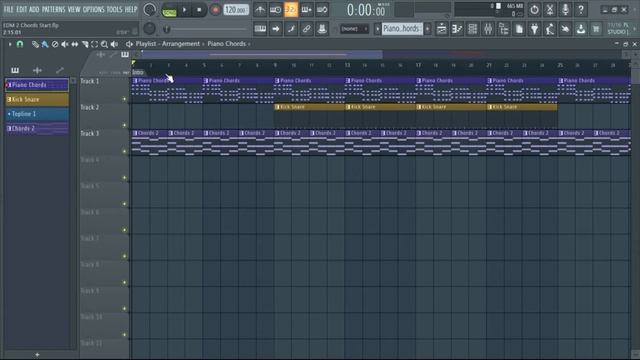Select the Slip tool with double arrows
The height and width of the screenshot is (360, 640).
click(75, 44)
